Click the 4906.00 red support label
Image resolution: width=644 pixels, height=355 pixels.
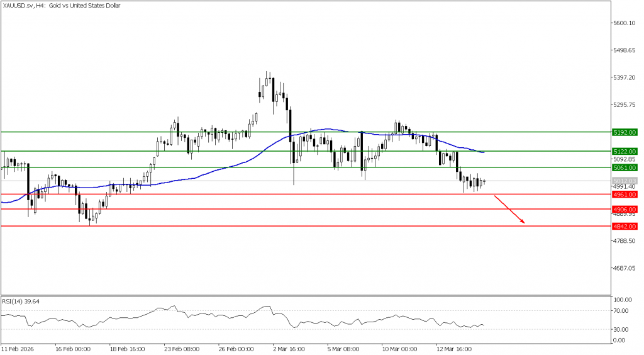pyautogui.click(x=625, y=210)
